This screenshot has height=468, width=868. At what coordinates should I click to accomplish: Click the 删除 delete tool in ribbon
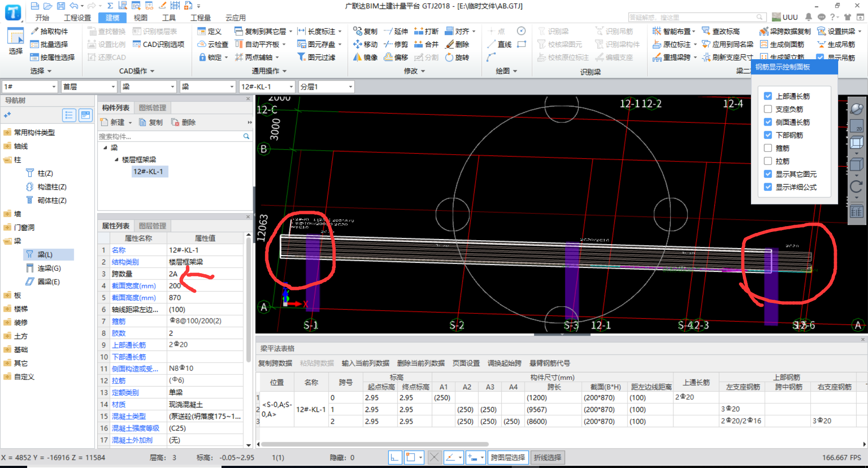[x=457, y=44]
